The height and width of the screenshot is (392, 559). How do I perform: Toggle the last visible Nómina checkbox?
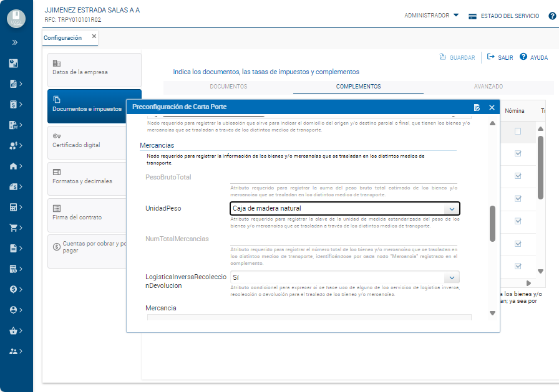[518, 266]
